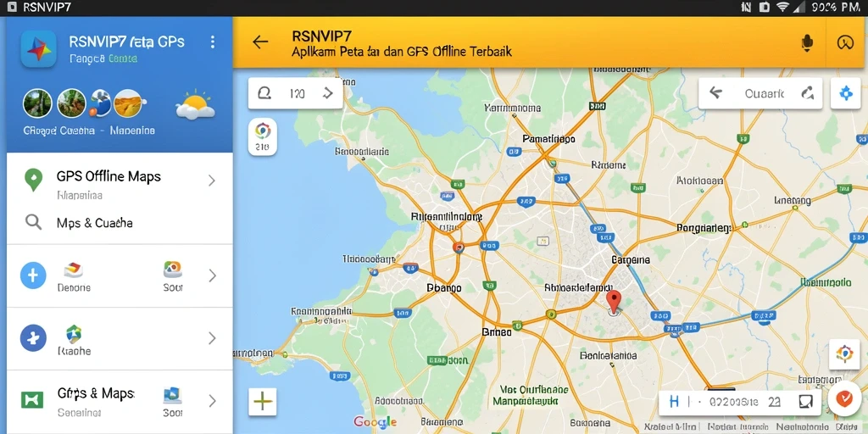Select the second jungle thumbnail in sidebar

point(71,103)
